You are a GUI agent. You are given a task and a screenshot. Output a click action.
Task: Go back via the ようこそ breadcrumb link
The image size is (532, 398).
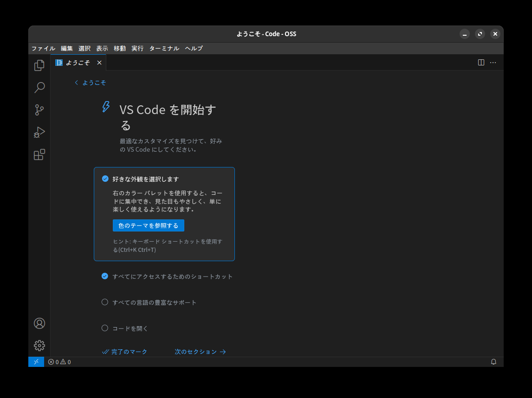tap(90, 83)
